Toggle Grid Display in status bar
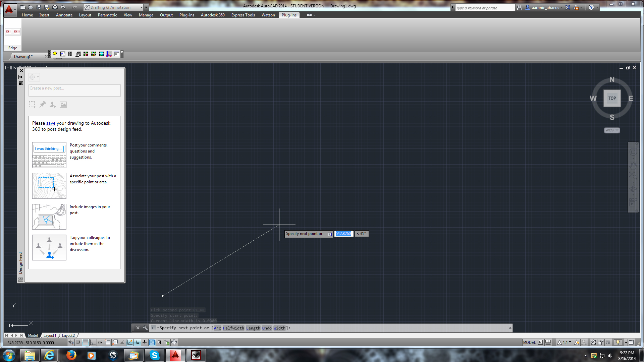The height and width of the screenshot is (362, 644). tap(86, 342)
